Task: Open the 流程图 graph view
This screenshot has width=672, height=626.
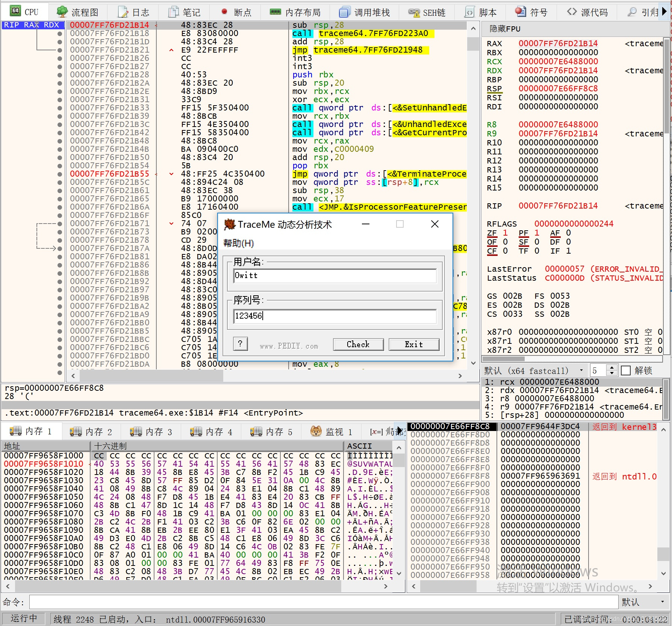Action: coord(79,12)
